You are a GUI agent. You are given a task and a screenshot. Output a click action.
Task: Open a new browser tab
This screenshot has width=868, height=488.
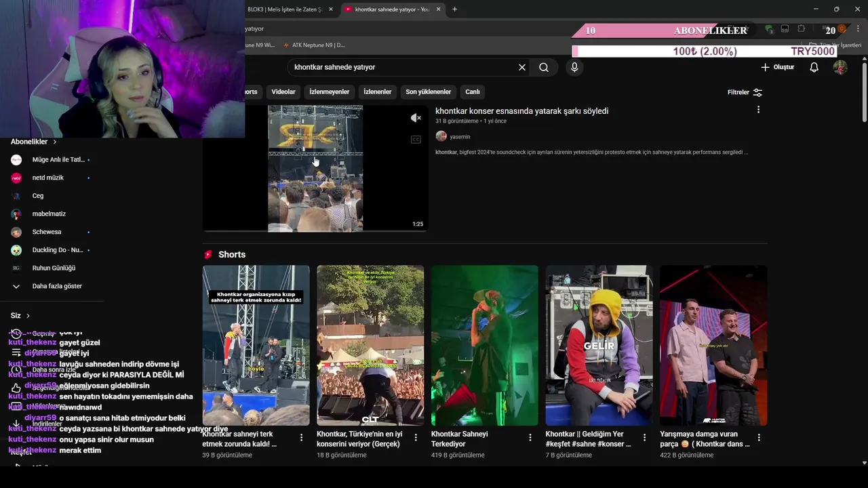coord(455,9)
